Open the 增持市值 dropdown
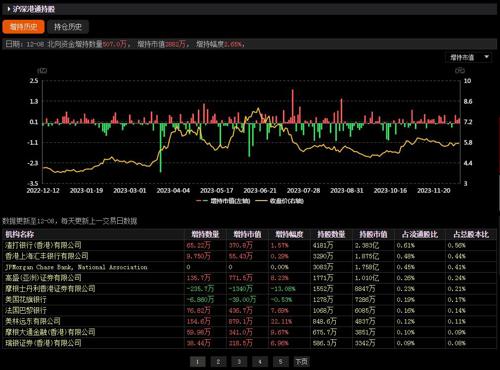Screen dimensions: 500x370 [x=468, y=57]
